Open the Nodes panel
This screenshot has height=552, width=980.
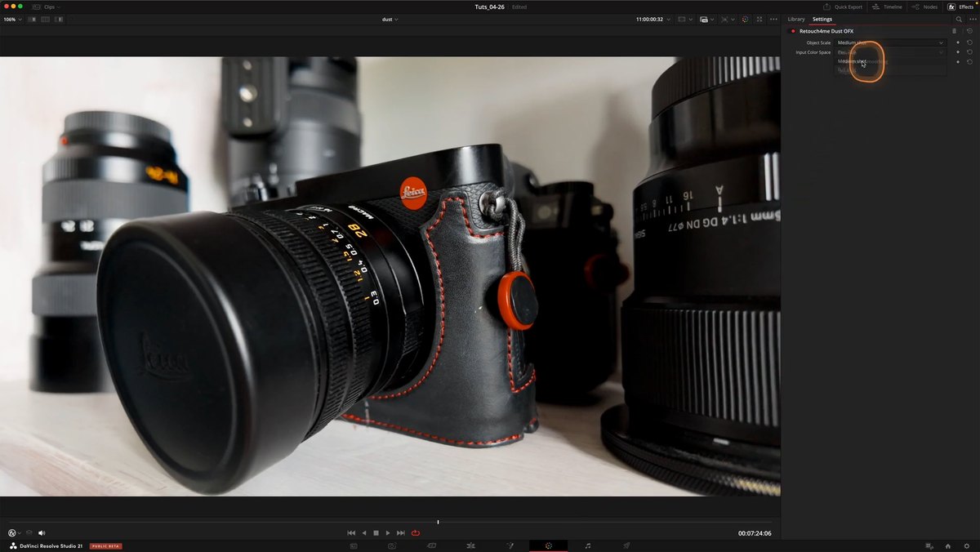click(924, 7)
